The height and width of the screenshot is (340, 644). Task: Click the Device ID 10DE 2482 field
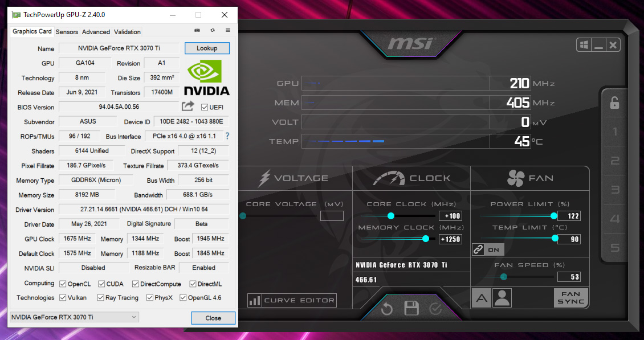tap(191, 121)
